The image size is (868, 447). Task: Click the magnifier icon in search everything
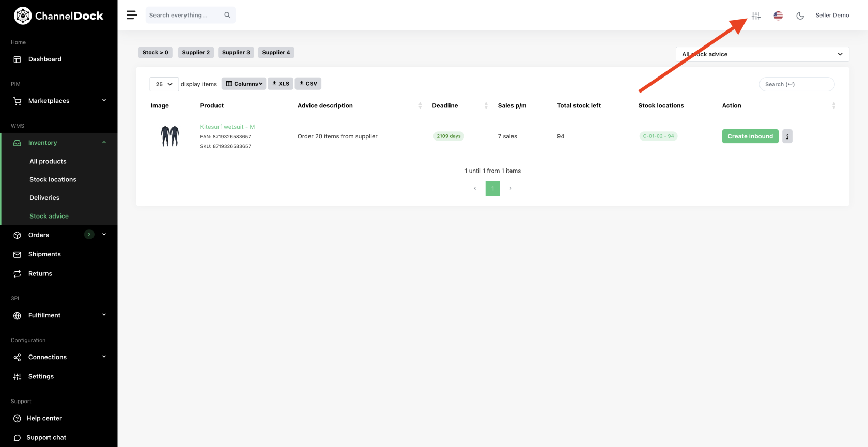tap(227, 15)
